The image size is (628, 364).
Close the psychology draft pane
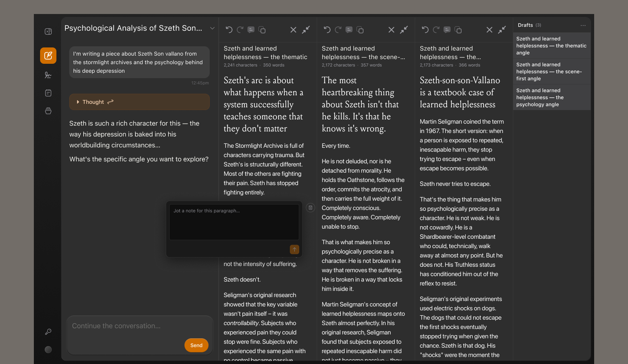489,30
